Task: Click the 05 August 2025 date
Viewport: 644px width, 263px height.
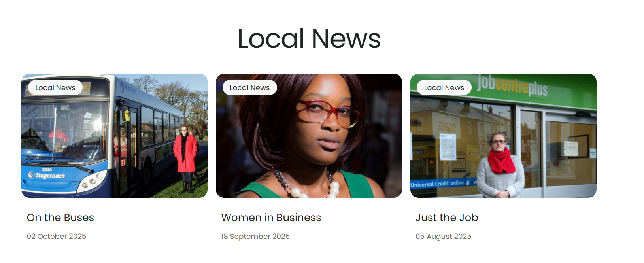Action: 444,236
